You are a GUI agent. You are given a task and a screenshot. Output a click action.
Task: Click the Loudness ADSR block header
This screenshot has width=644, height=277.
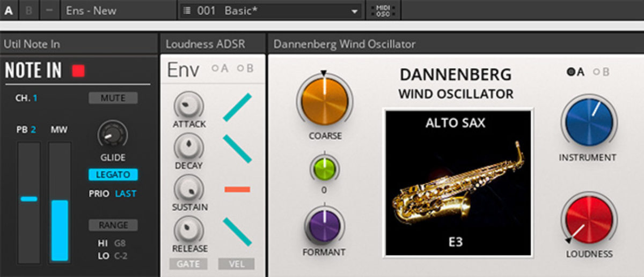click(213, 44)
